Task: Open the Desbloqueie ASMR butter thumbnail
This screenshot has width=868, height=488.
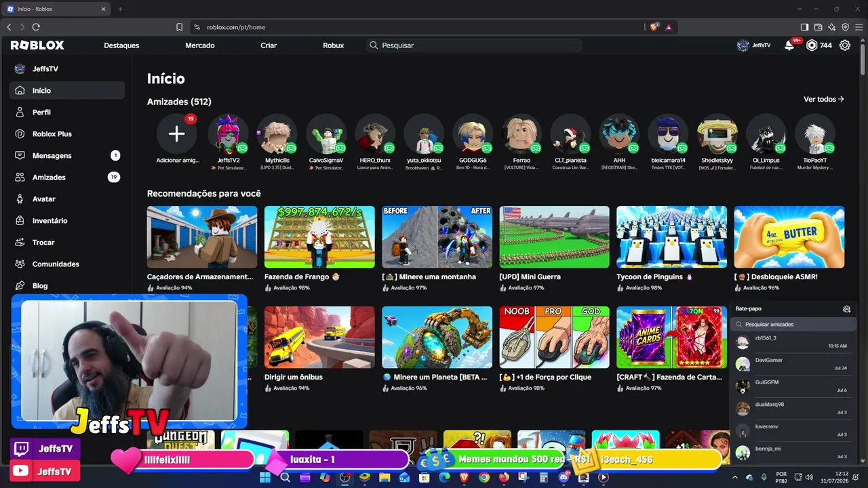Action: (x=789, y=237)
